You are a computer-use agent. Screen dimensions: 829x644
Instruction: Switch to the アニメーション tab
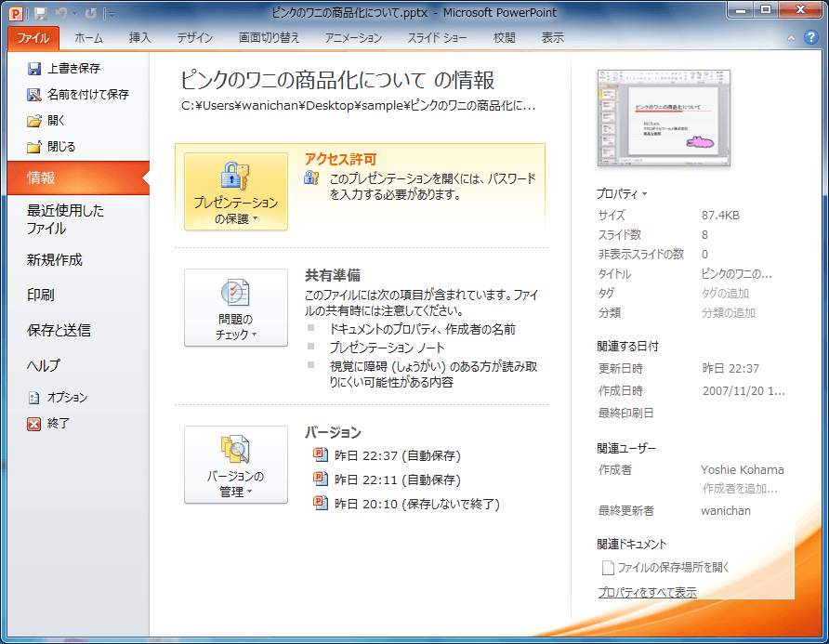tap(353, 38)
